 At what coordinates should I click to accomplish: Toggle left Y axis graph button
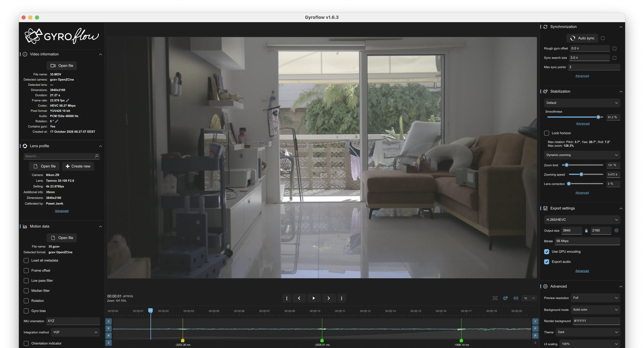pos(109,322)
